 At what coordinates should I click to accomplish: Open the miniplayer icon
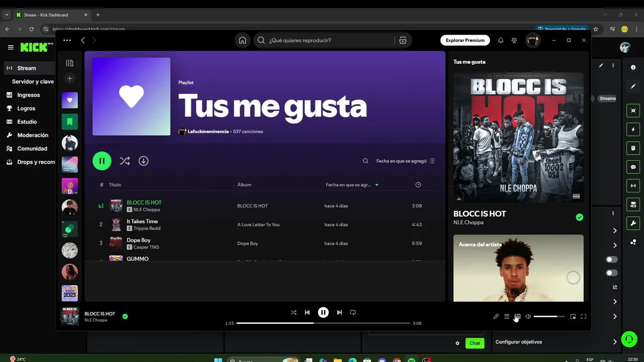click(573, 316)
